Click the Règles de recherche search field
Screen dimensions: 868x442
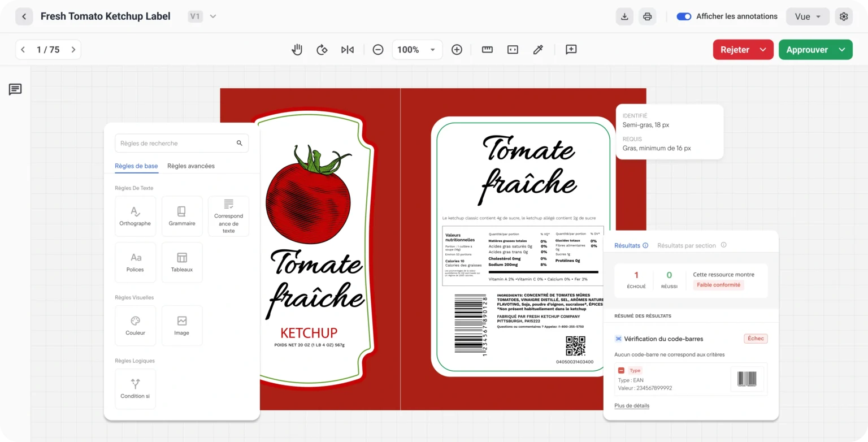click(x=176, y=144)
